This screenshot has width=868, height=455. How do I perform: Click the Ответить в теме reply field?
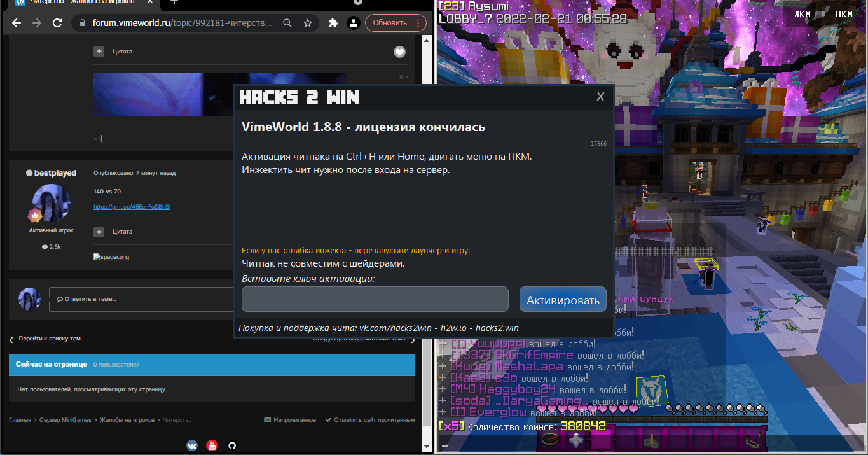tap(141, 299)
